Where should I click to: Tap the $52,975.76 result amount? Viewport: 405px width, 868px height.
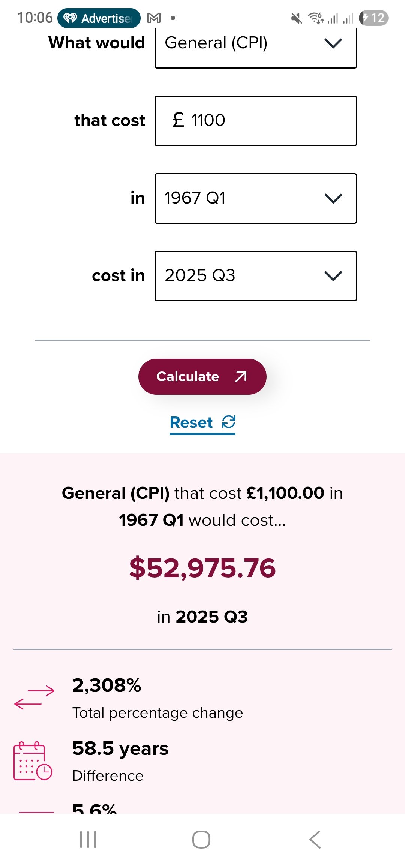pyautogui.click(x=202, y=568)
